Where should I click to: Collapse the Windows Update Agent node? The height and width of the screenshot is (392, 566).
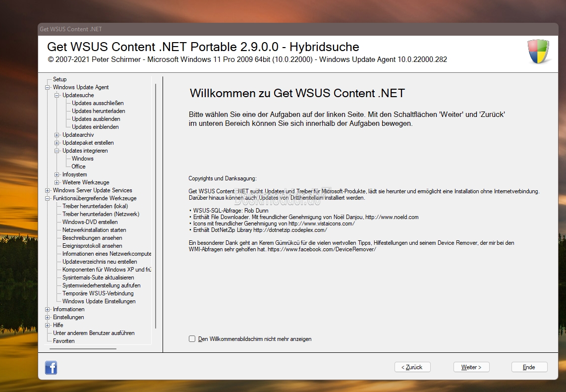[x=47, y=87]
